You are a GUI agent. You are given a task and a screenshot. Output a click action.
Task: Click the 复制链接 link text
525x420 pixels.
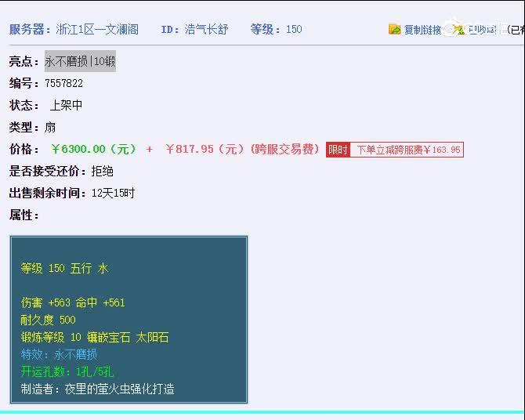(x=422, y=30)
